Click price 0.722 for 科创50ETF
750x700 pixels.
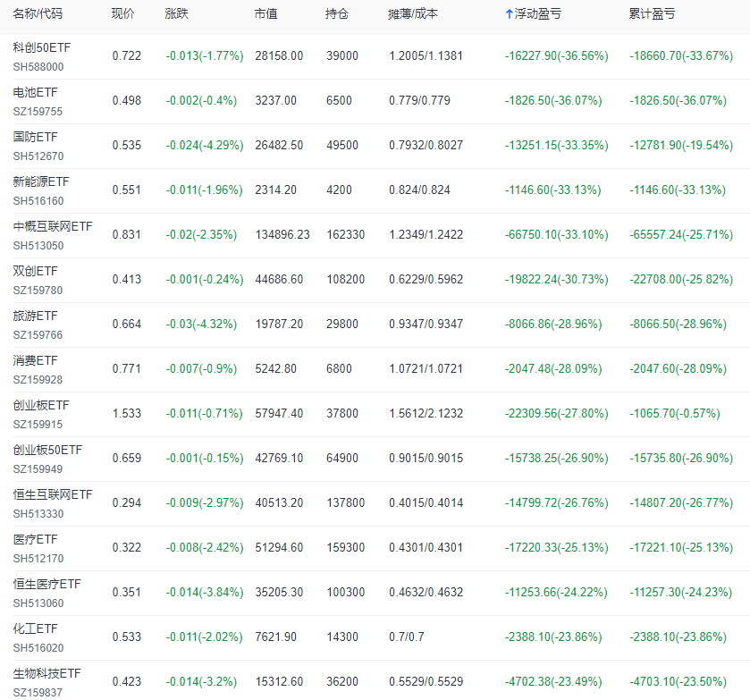point(127,56)
